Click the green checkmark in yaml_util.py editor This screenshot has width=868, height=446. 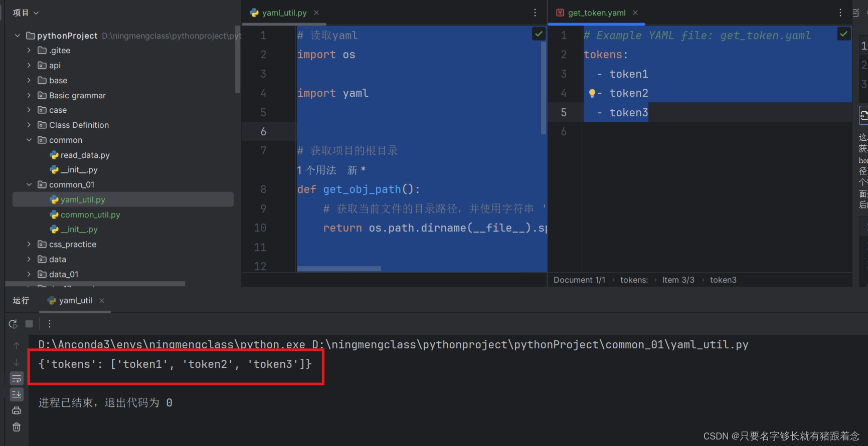[539, 34]
